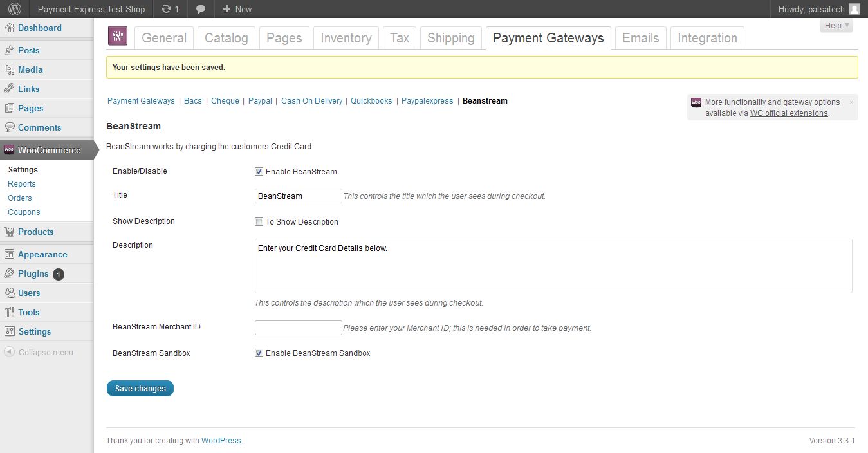Follow the WC official extensions link

[x=789, y=113]
